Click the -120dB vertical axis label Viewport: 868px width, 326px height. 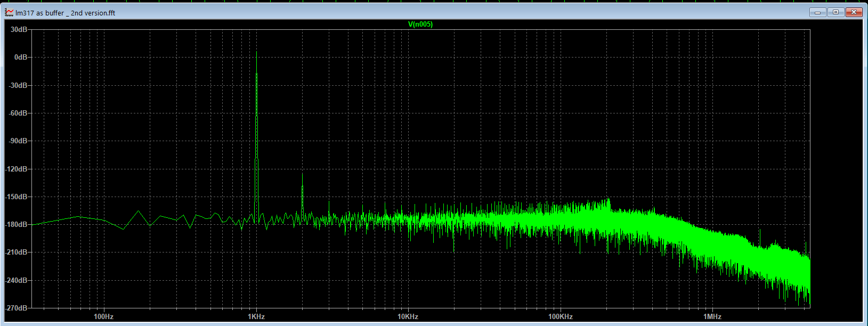[x=17, y=169]
